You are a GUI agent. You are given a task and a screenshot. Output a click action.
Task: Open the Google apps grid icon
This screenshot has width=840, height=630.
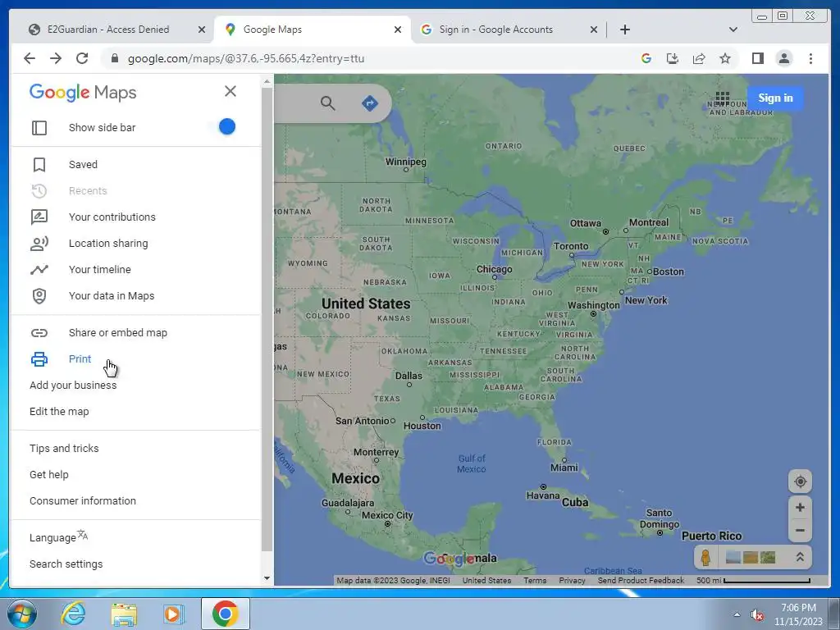722,98
